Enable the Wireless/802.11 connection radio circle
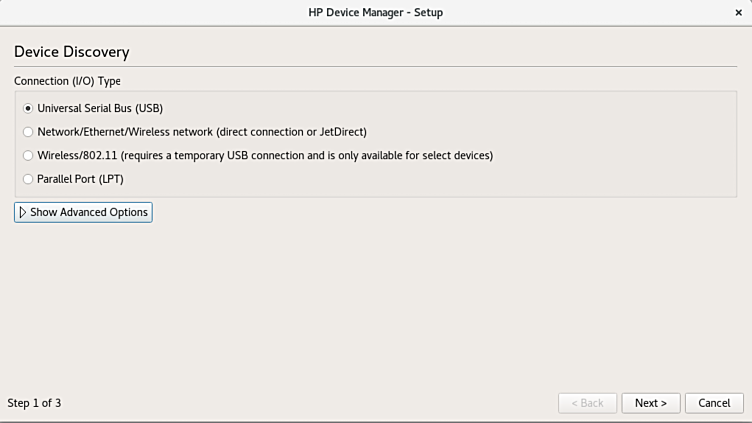Image resolution: width=752 pixels, height=423 pixels. (28, 156)
